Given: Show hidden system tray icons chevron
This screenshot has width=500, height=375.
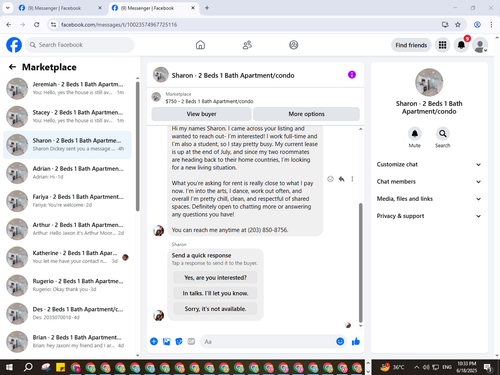Looking at the screenshot, I should click(x=417, y=367).
